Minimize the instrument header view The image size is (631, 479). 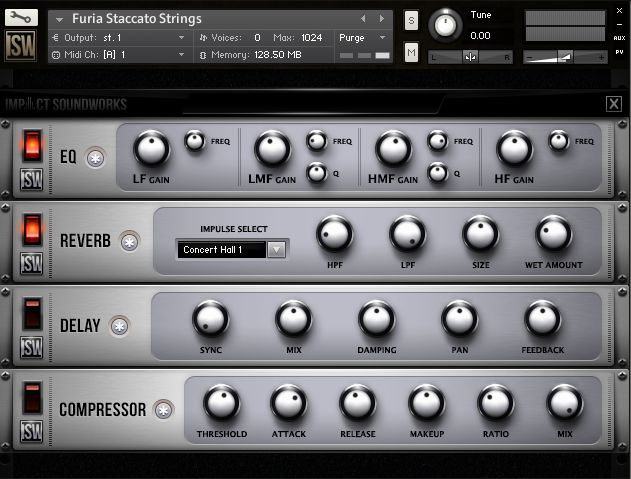[x=620, y=25]
